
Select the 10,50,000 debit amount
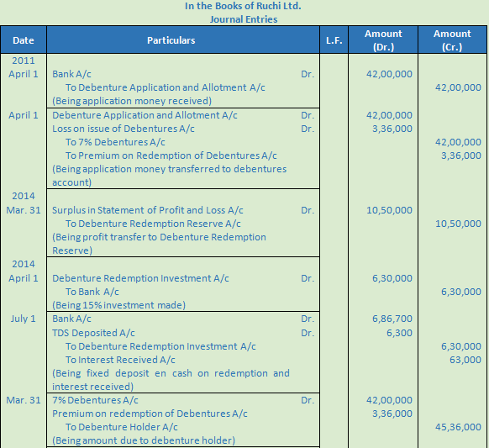click(x=389, y=210)
